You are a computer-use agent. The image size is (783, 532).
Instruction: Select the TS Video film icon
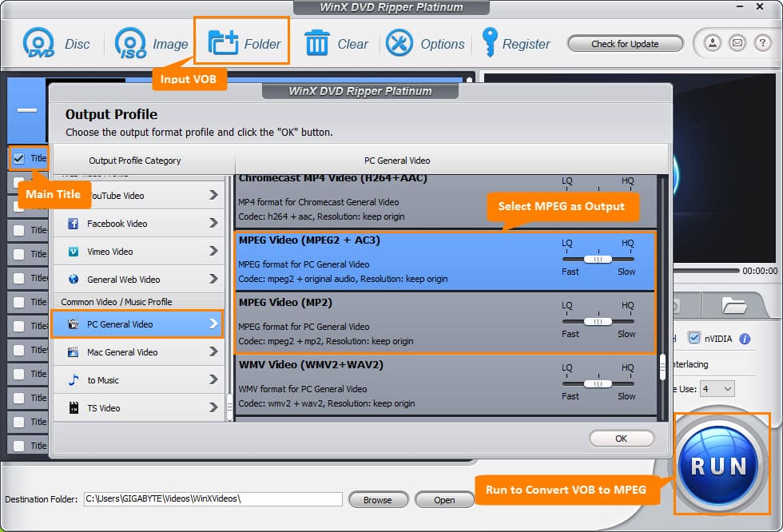pos(74,407)
